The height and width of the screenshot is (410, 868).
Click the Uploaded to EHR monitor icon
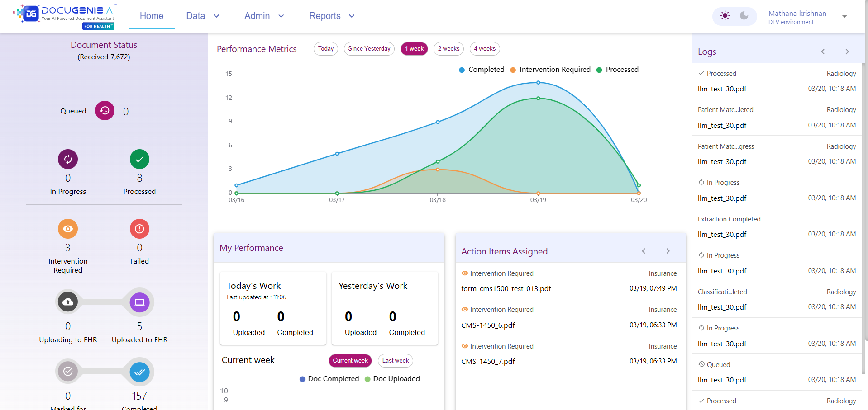point(139,302)
